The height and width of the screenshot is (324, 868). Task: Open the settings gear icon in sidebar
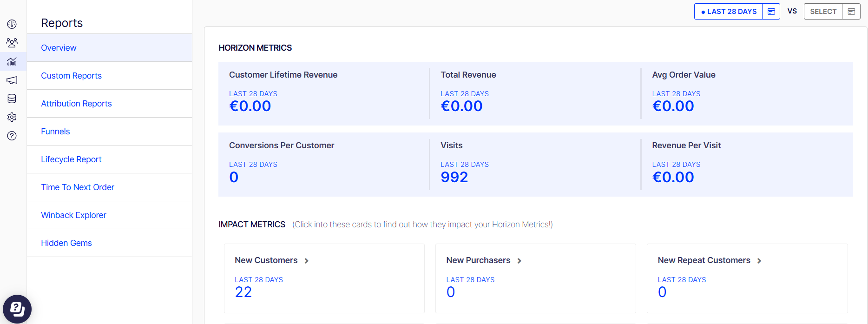click(x=12, y=117)
